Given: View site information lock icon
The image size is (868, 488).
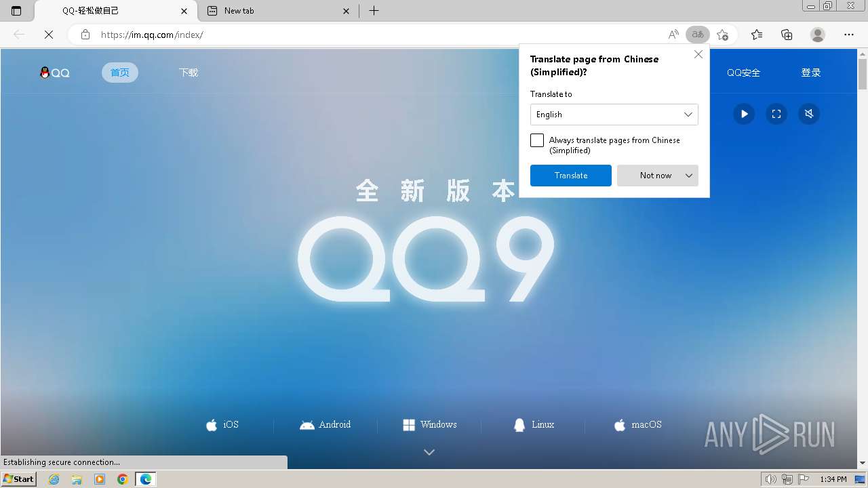Looking at the screenshot, I should click(85, 35).
